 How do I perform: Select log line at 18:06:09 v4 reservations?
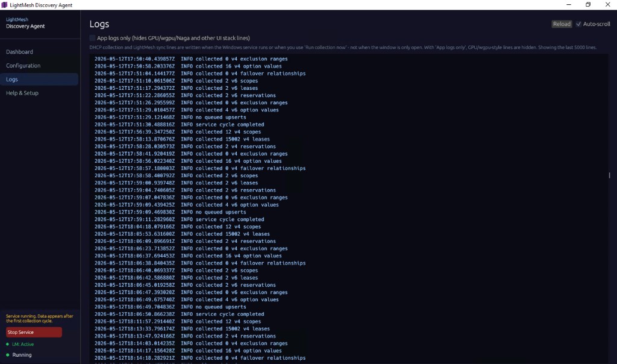(x=185, y=241)
